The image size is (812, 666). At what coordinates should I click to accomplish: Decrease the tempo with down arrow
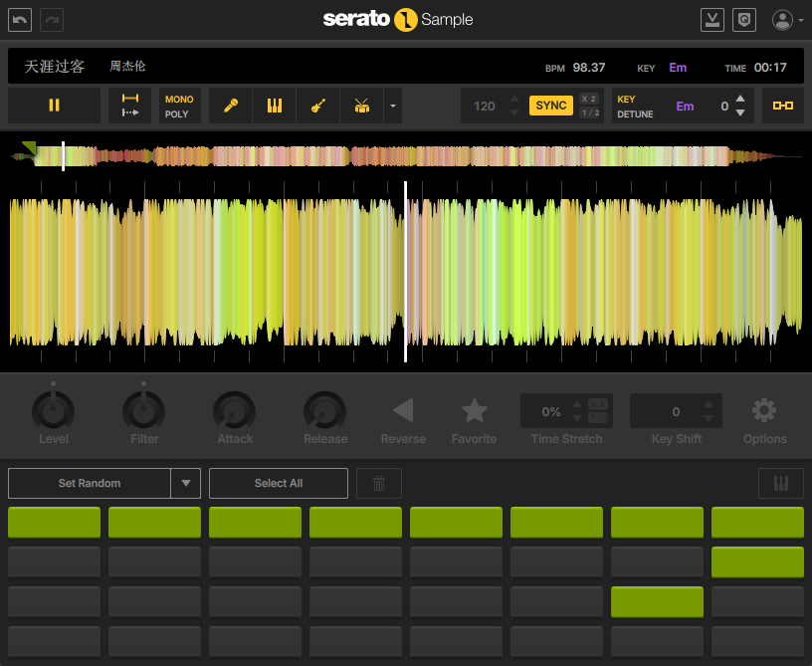pos(514,112)
